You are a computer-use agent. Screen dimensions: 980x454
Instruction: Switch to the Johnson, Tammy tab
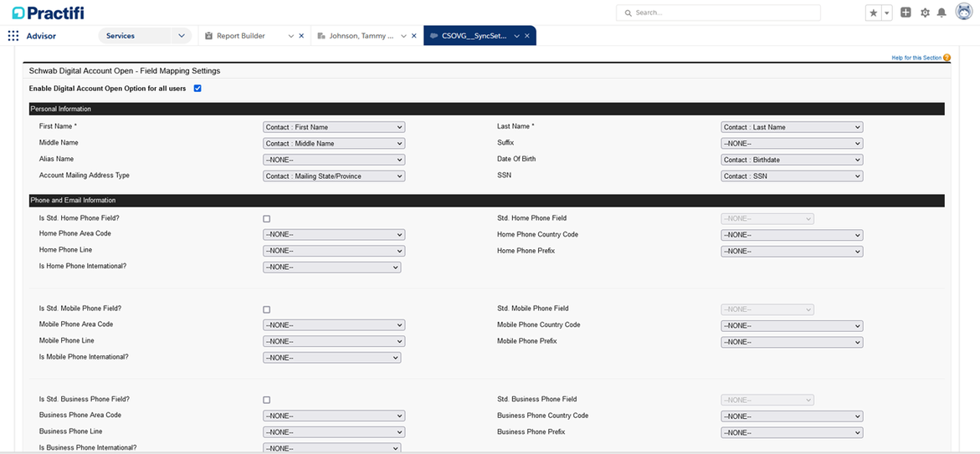(x=362, y=36)
